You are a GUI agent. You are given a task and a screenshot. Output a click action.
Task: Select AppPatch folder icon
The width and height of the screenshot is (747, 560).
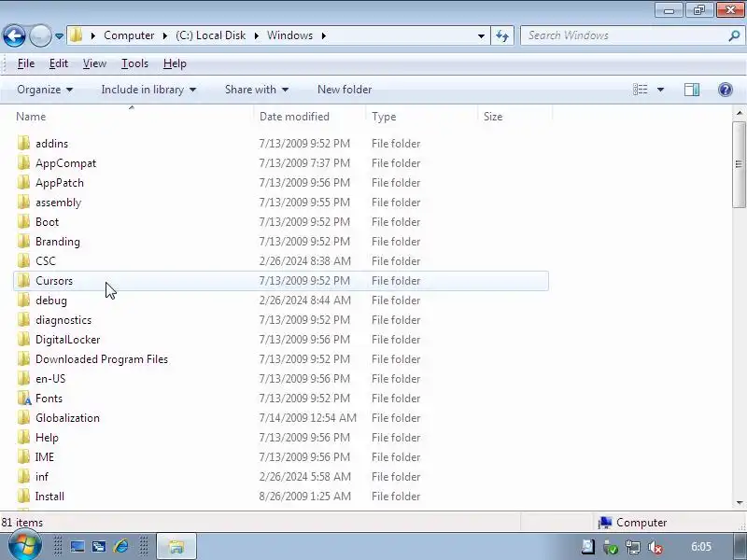click(x=23, y=182)
